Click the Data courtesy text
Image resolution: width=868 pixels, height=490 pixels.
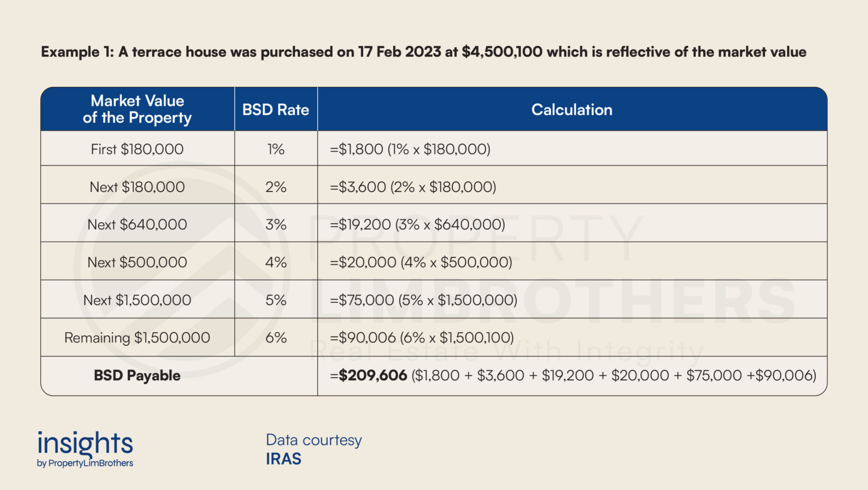pos(314,440)
